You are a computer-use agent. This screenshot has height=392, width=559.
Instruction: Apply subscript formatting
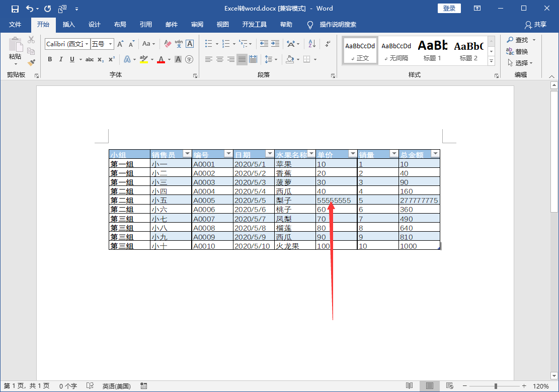click(101, 59)
